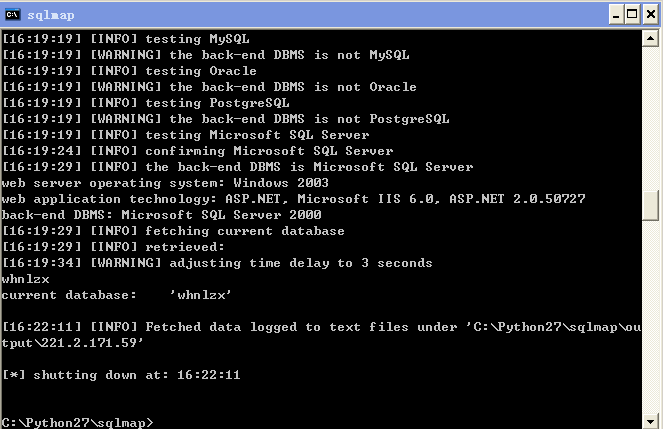This screenshot has height=429, width=663.
Task: Click the 'web server operating system' line
Action: [x=165, y=183]
